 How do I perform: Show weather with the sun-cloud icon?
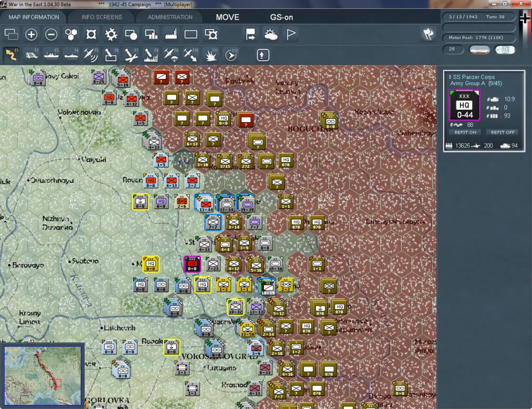271,34
